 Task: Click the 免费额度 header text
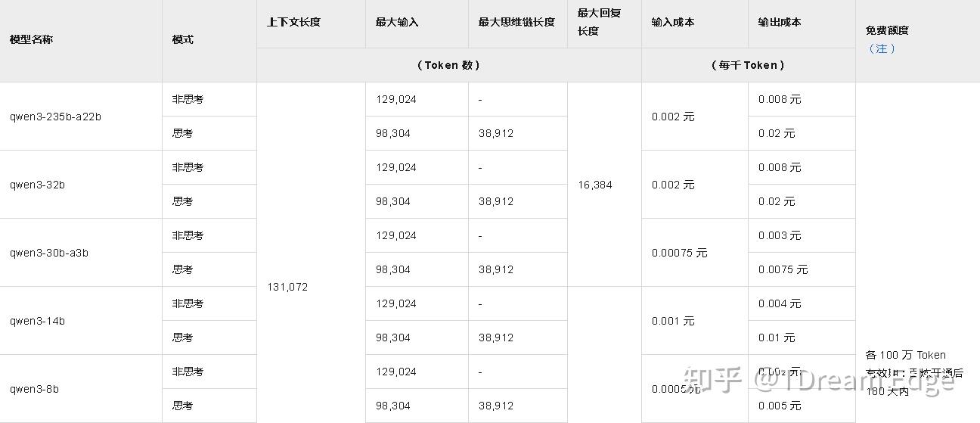887,31
